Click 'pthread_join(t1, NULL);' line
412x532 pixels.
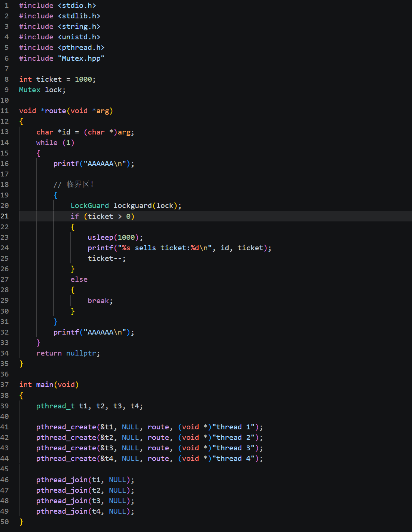[x=85, y=480]
